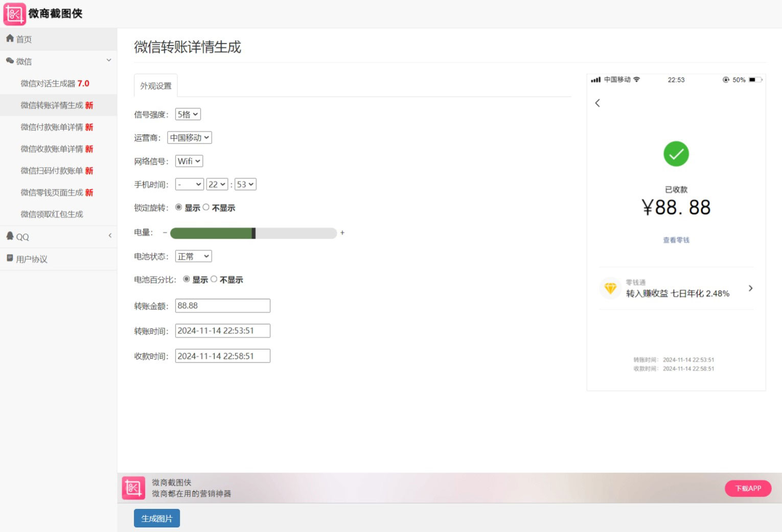Open the minute dropdown showing 53

(245, 184)
